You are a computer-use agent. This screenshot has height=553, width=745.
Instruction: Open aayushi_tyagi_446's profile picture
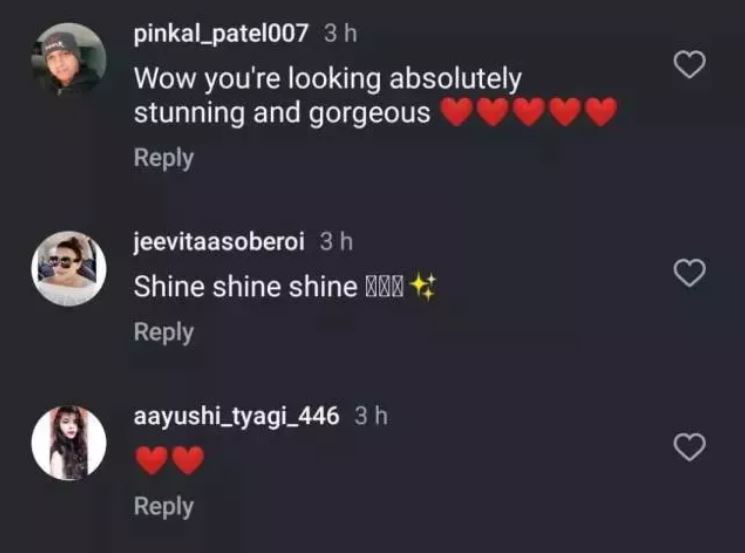69,443
